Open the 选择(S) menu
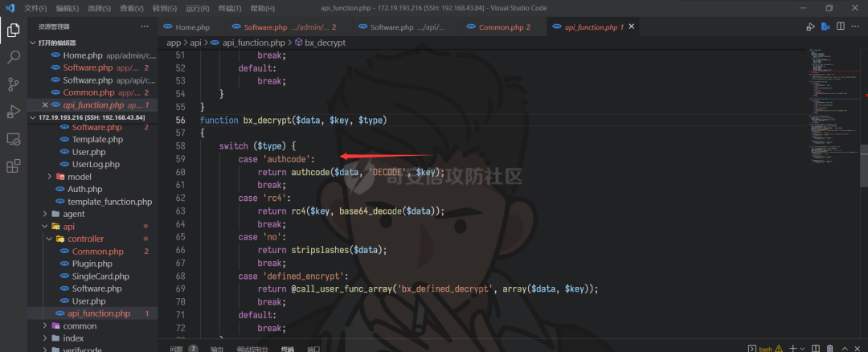The width and height of the screenshot is (868, 352). [100, 8]
